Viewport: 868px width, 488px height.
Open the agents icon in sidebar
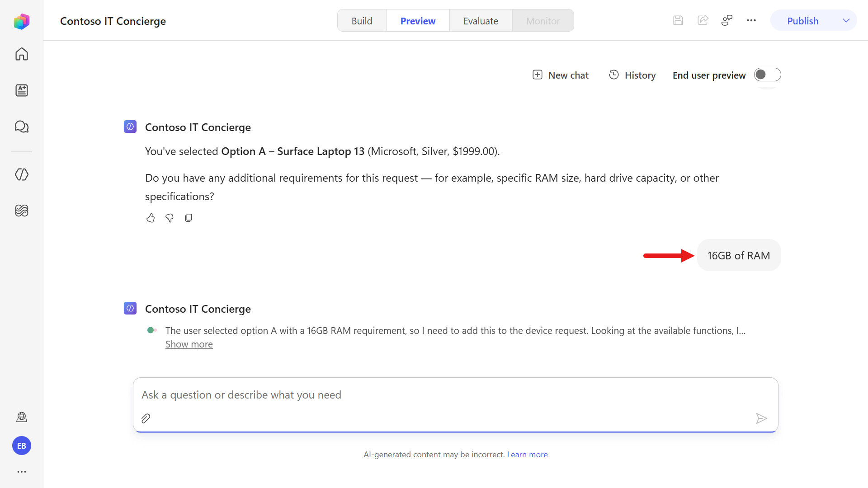21,174
